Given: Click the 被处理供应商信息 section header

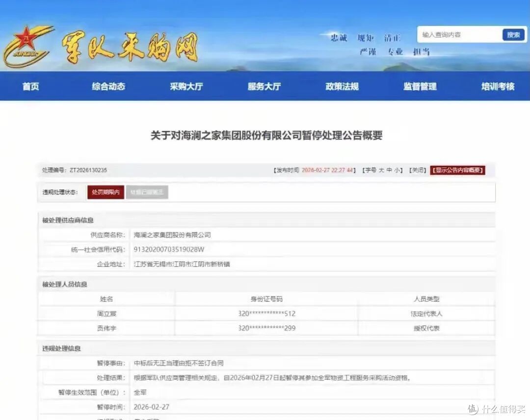Looking at the screenshot, I should (x=68, y=220).
